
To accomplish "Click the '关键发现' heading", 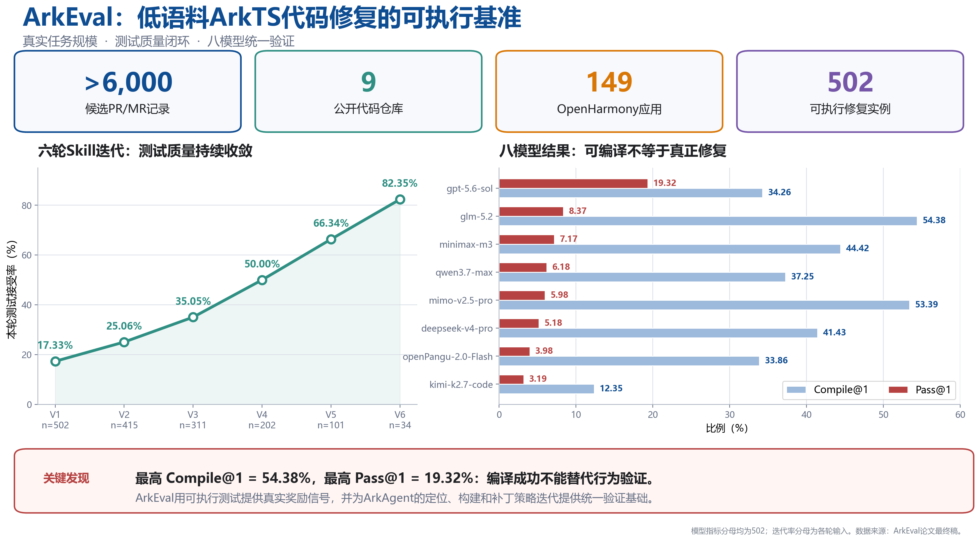I will (x=66, y=478).
